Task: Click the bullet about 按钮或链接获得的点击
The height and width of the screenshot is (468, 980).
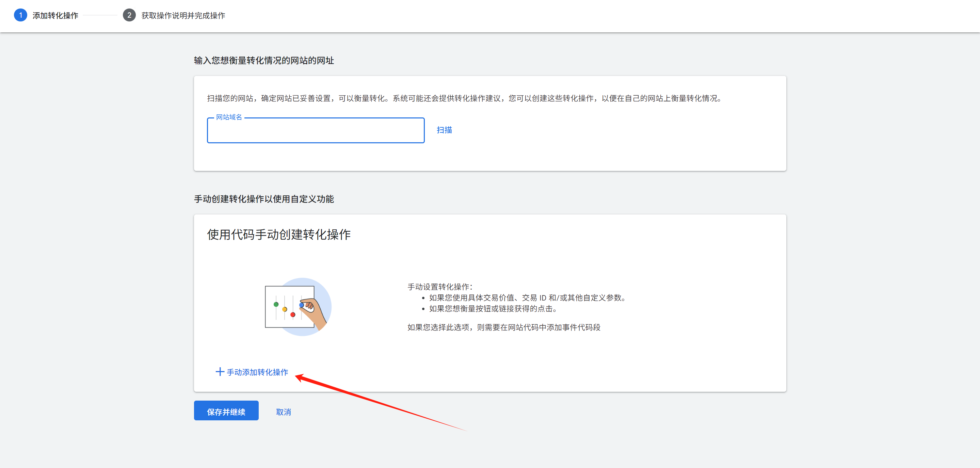Action: (493, 309)
